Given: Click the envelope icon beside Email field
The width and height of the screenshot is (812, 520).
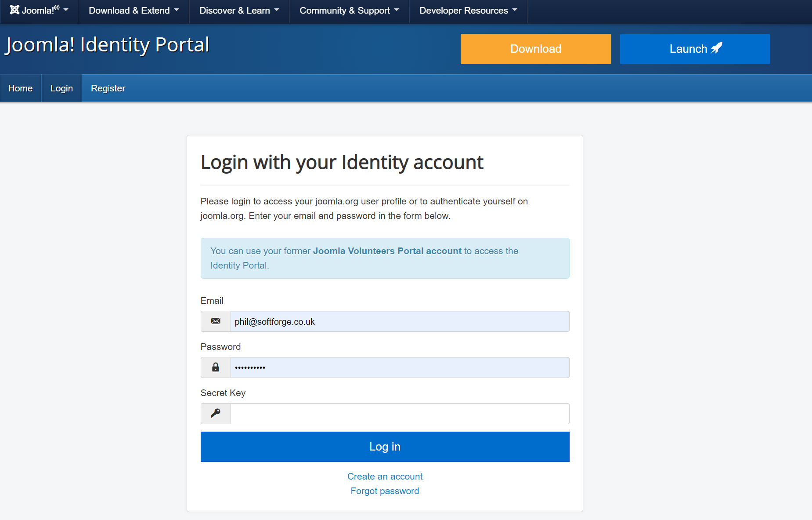Looking at the screenshot, I should coord(216,321).
